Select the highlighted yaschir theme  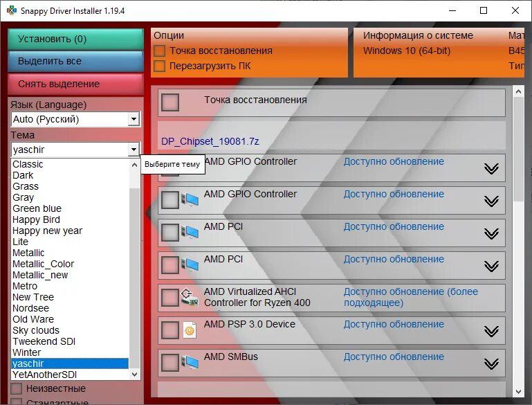[70, 363]
